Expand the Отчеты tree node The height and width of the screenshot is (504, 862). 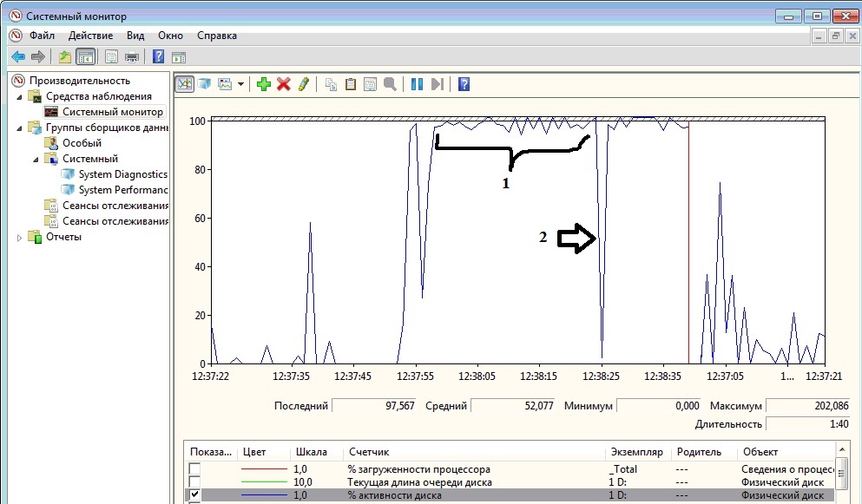pyautogui.click(x=20, y=238)
